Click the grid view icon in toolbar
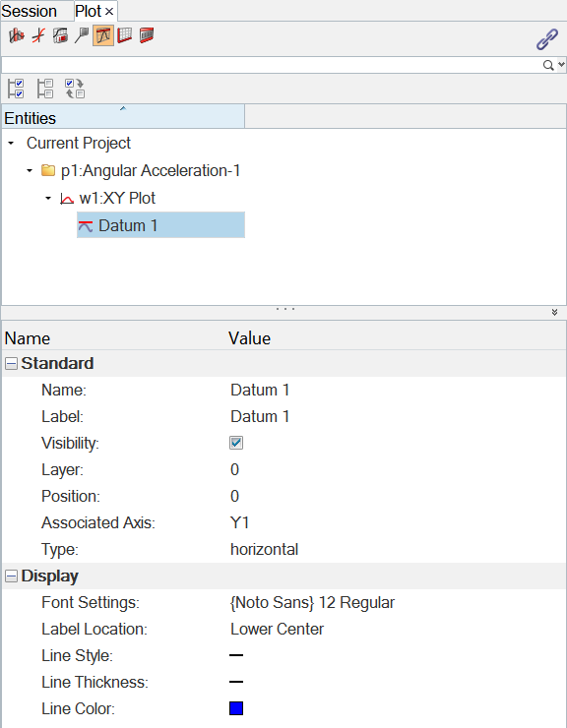 [125, 35]
